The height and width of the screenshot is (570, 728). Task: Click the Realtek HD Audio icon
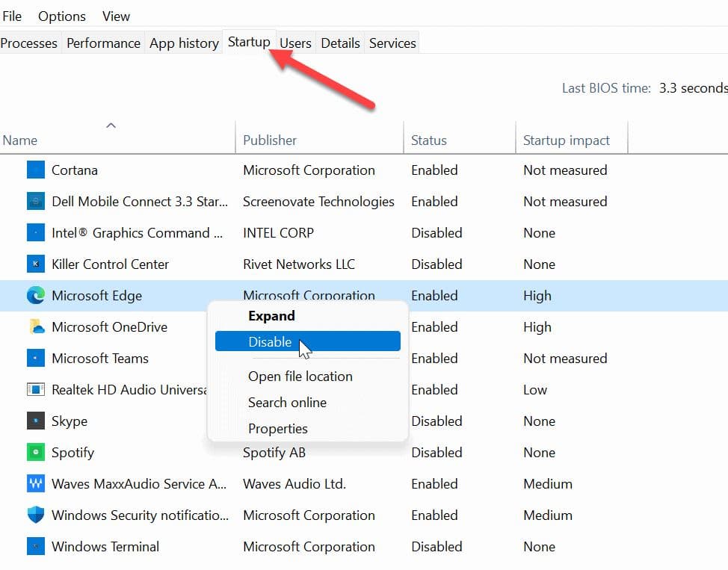tap(35, 390)
